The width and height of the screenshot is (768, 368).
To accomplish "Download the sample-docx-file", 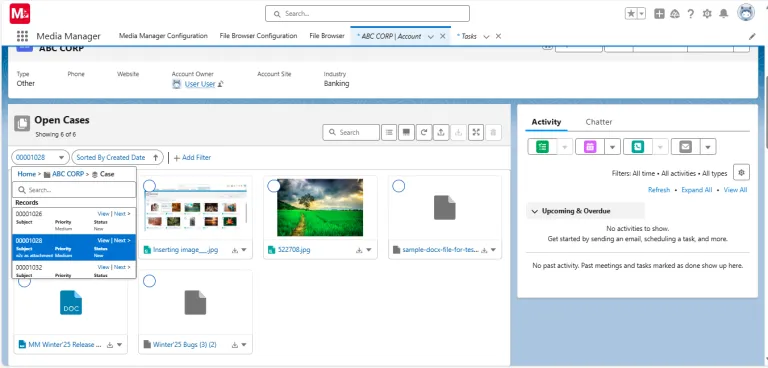I will 484,250.
